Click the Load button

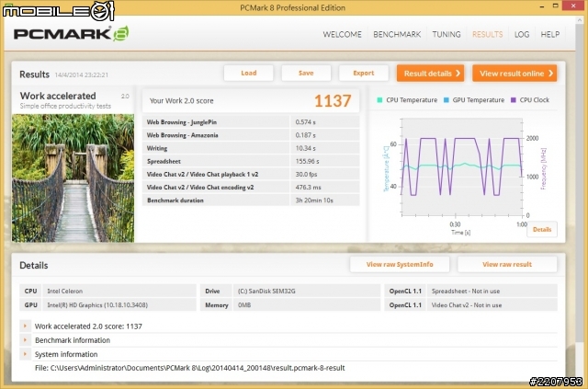[249, 73]
